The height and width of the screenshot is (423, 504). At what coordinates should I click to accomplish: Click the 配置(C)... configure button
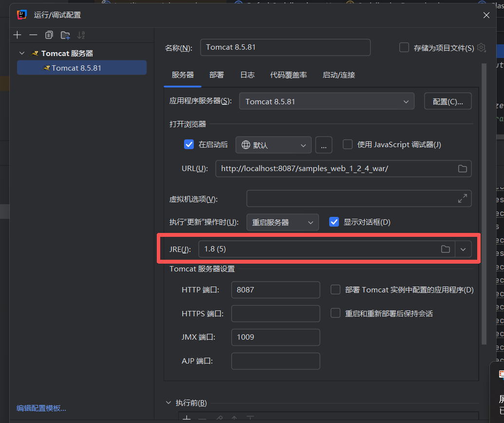(448, 101)
